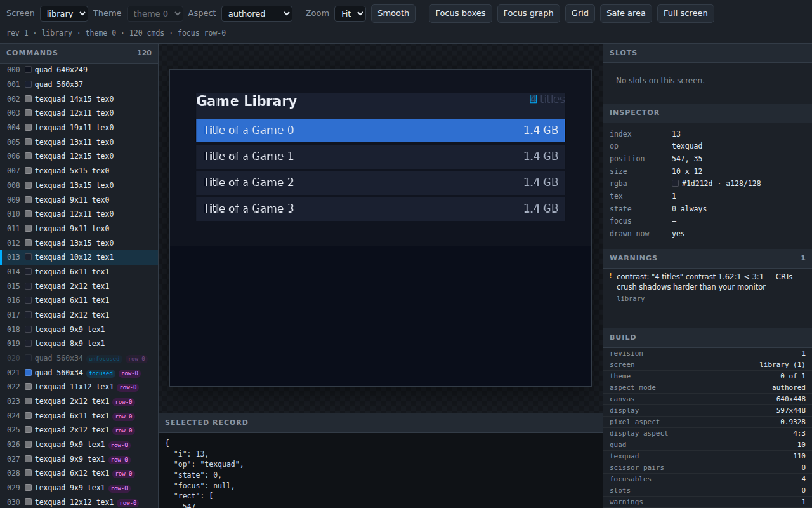The height and width of the screenshot is (508, 812).
Task: Click the focused tag on command 021
Action: [x=101, y=373]
